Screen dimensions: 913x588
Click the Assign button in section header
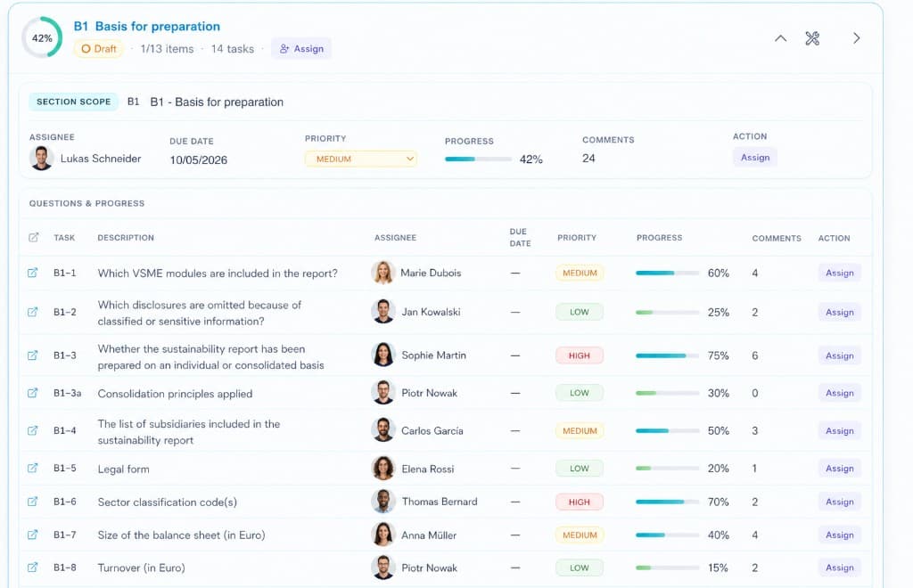point(301,49)
